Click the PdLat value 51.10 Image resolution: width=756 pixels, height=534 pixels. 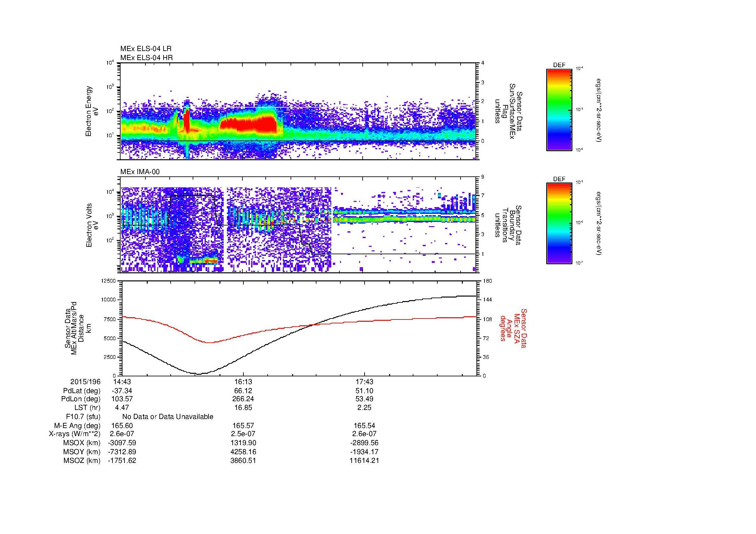365,391
